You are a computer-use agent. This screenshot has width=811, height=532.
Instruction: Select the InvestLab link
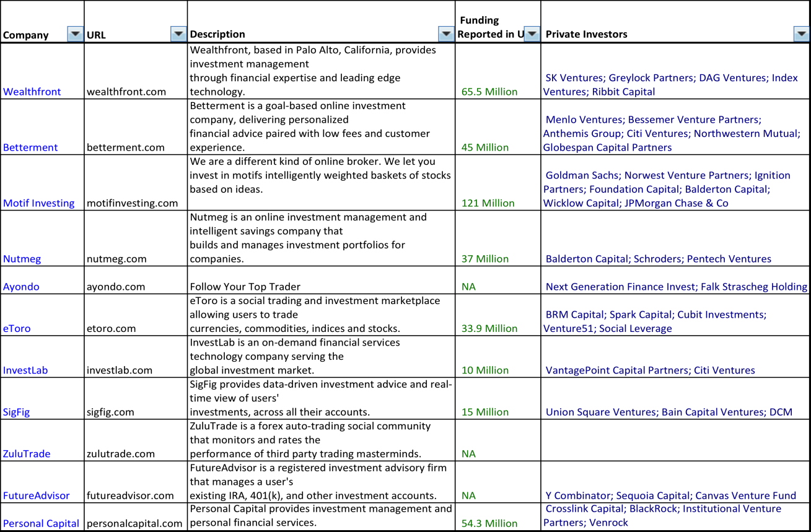click(x=25, y=370)
